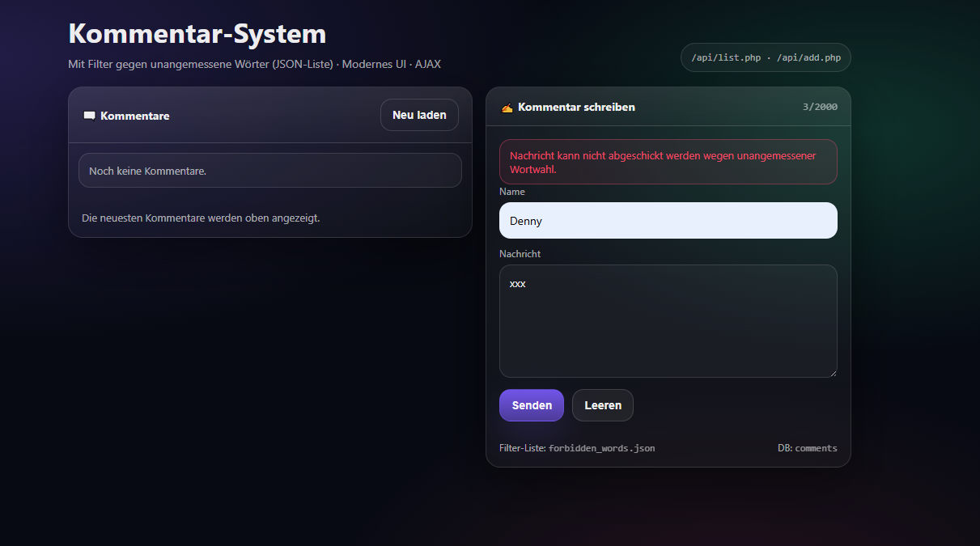Submit the comment with Senden

click(x=531, y=405)
